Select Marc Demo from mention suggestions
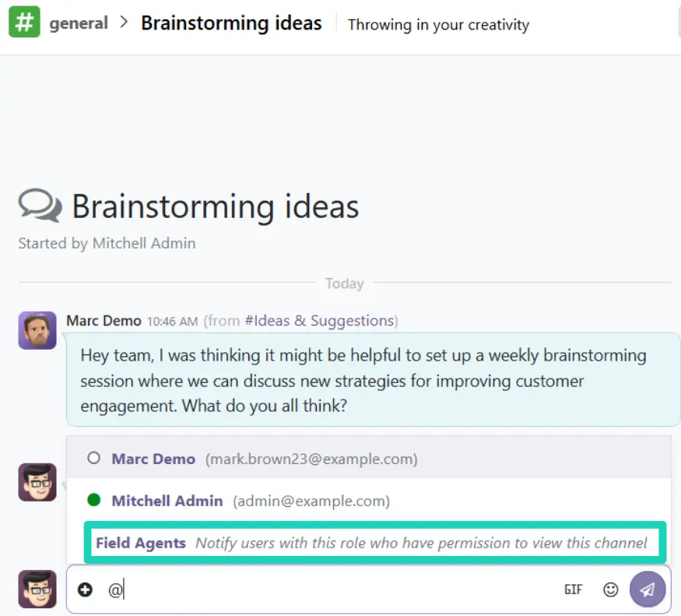The width and height of the screenshot is (681, 616). pyautogui.click(x=153, y=459)
